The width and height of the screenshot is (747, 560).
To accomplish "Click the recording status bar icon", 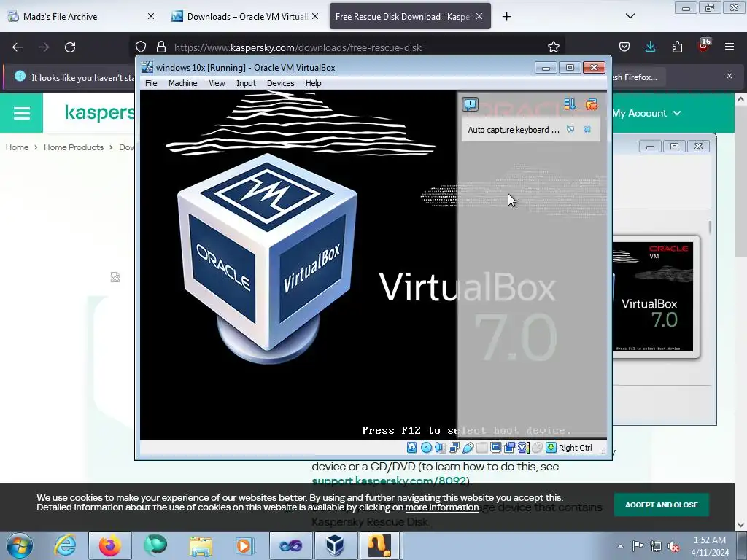I will point(510,448).
